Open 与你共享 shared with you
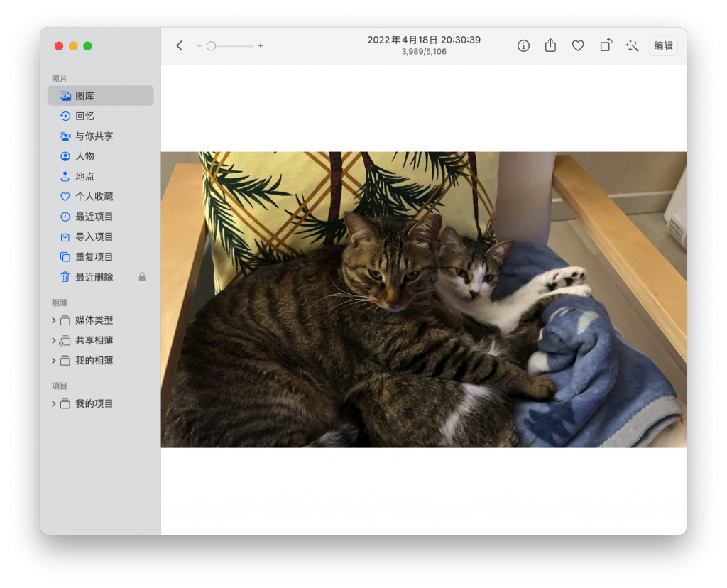Screen dimensions: 727x588 [101, 136]
